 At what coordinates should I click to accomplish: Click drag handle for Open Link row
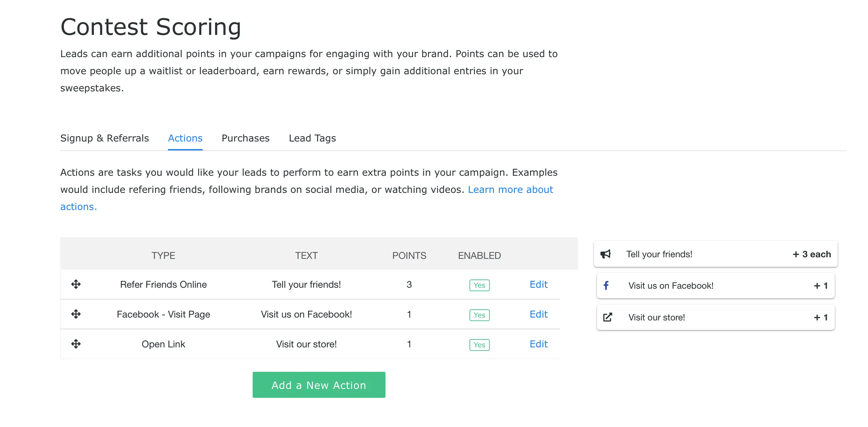[76, 344]
